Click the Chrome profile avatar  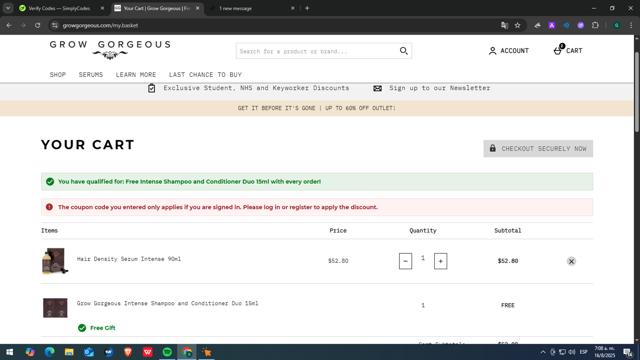(617, 25)
